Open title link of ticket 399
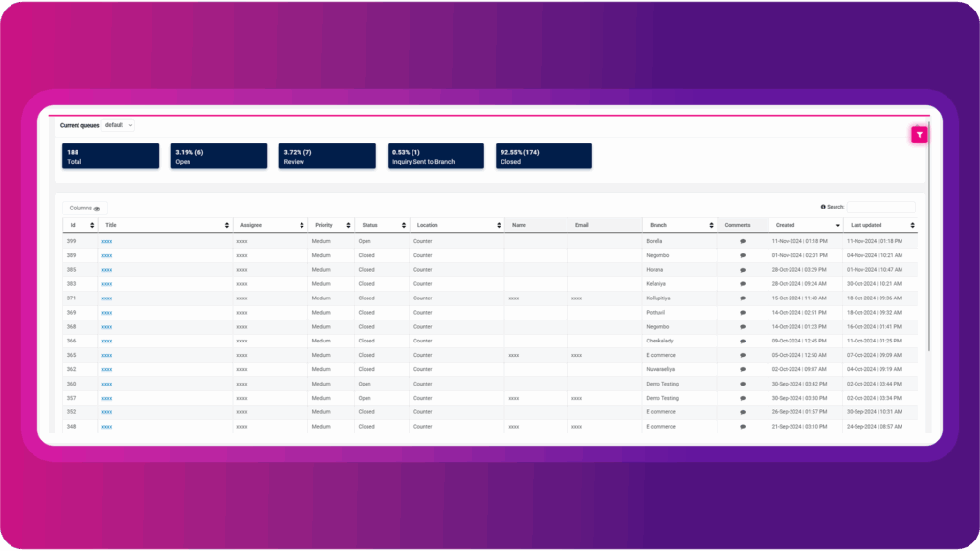This screenshot has height=551, width=980. pos(107,242)
